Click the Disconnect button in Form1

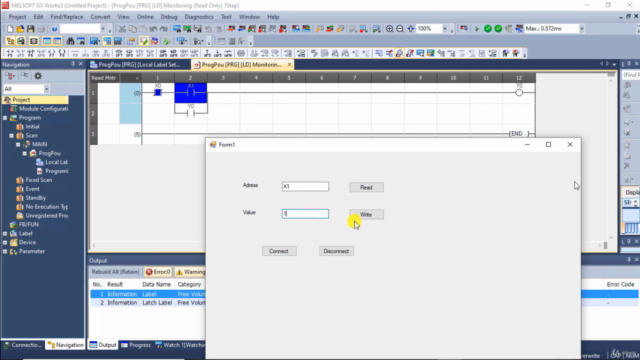(336, 251)
